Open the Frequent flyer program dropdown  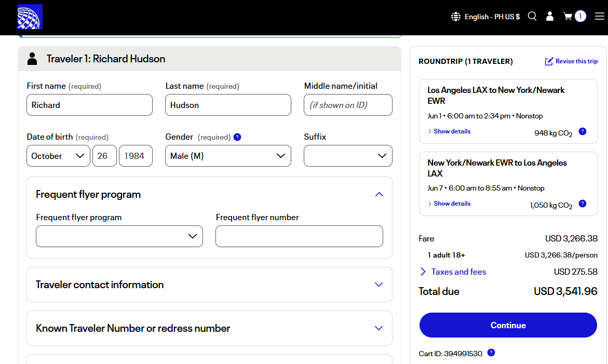[x=119, y=236]
